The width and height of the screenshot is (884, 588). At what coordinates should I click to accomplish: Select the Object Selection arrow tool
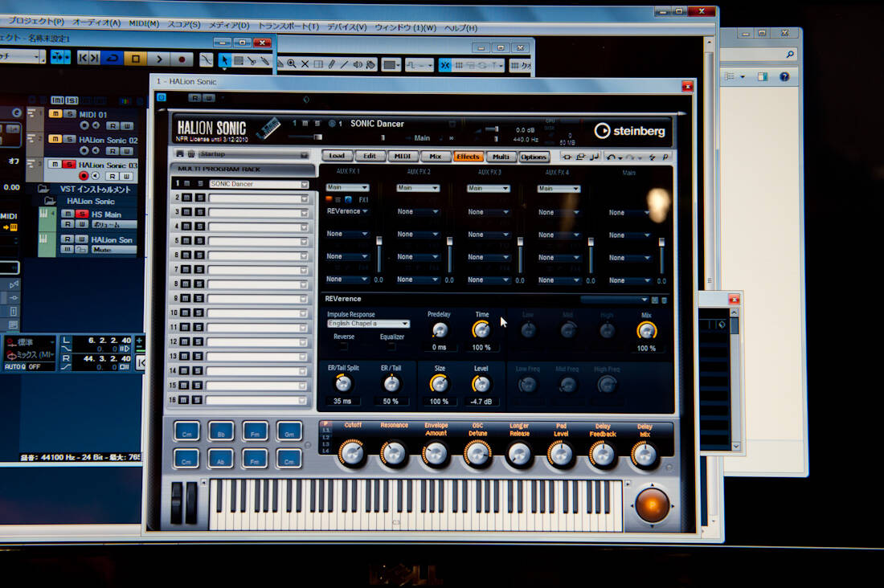click(225, 60)
